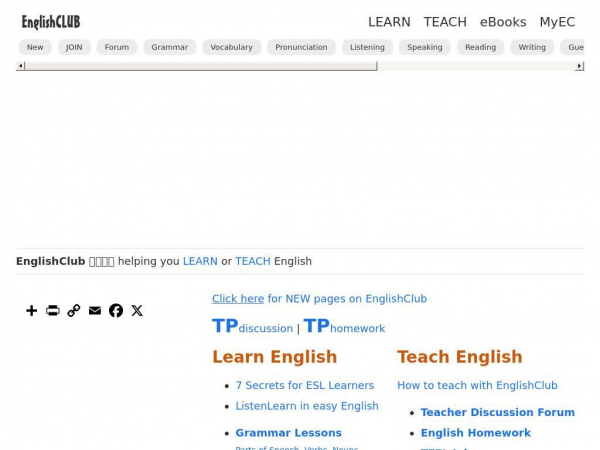Go to the Pronunciation tab
Screen dimensions: 600x450
click(301, 47)
